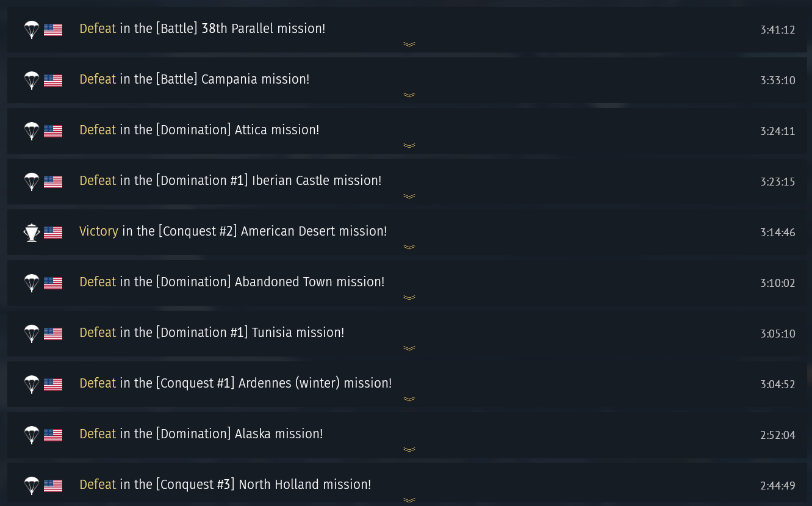The height and width of the screenshot is (506, 812).
Task: Expand the American Desert victory entry
Action: 409,247
